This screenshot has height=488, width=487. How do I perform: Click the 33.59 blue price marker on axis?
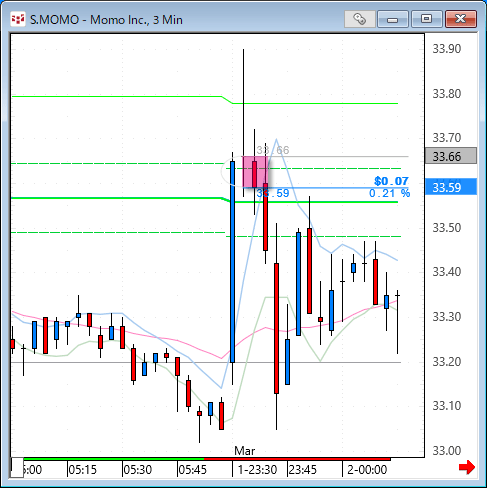click(x=451, y=187)
